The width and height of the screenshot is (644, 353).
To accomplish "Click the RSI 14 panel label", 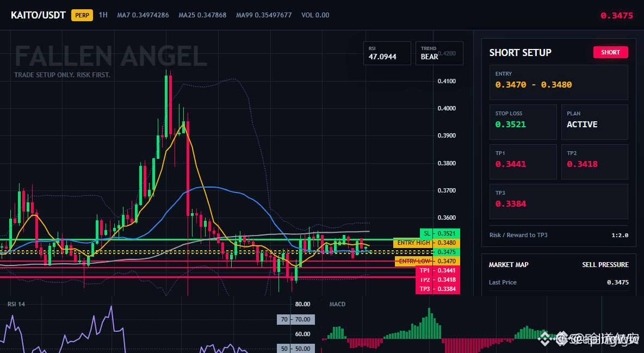I will [x=16, y=304].
